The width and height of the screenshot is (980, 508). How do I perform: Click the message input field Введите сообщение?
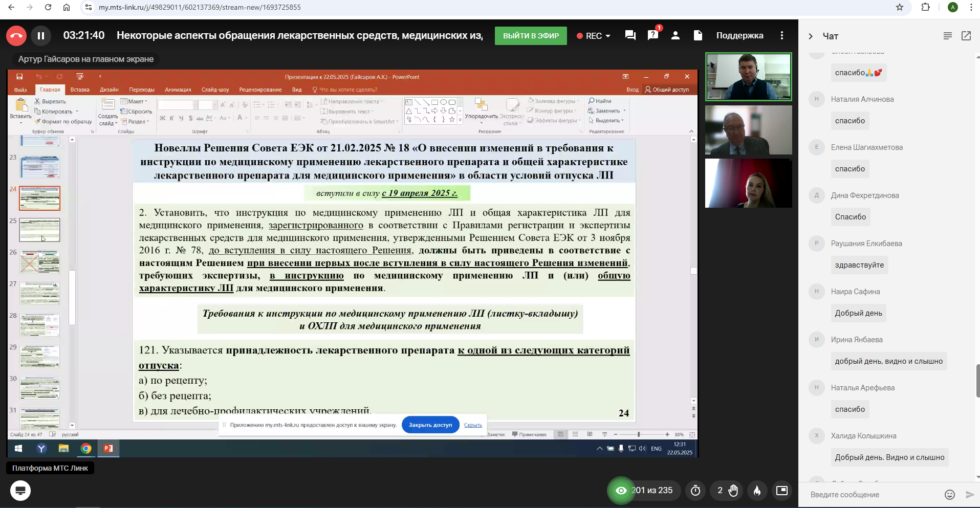[873, 495]
